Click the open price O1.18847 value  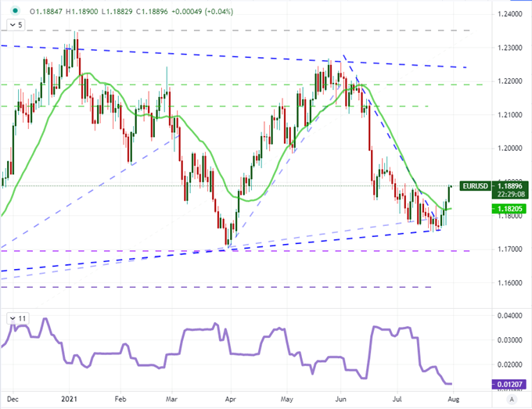click(x=46, y=12)
